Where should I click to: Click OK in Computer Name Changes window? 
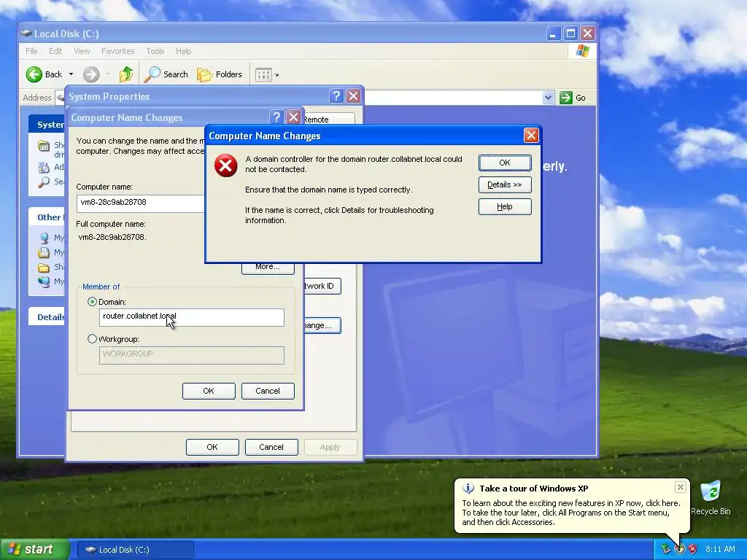pos(209,391)
